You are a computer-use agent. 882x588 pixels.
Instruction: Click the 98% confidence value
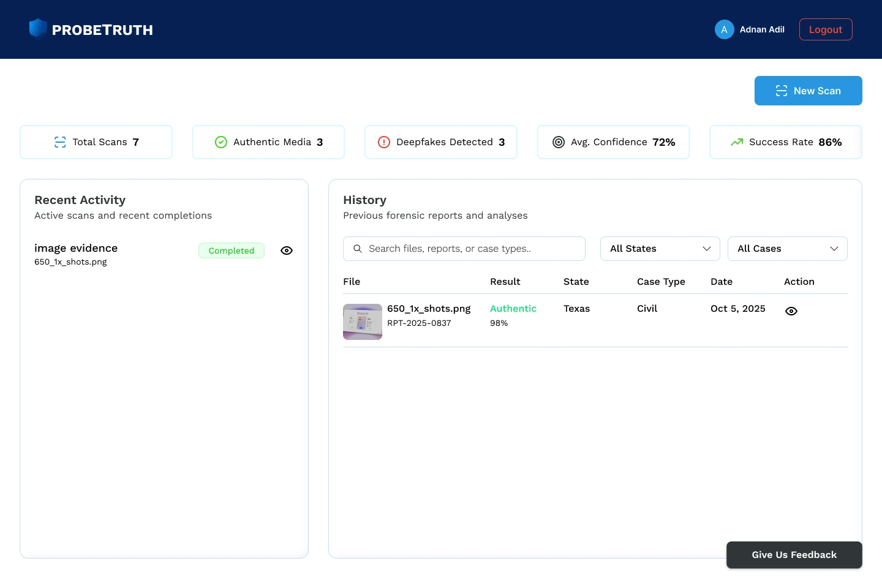pos(499,323)
